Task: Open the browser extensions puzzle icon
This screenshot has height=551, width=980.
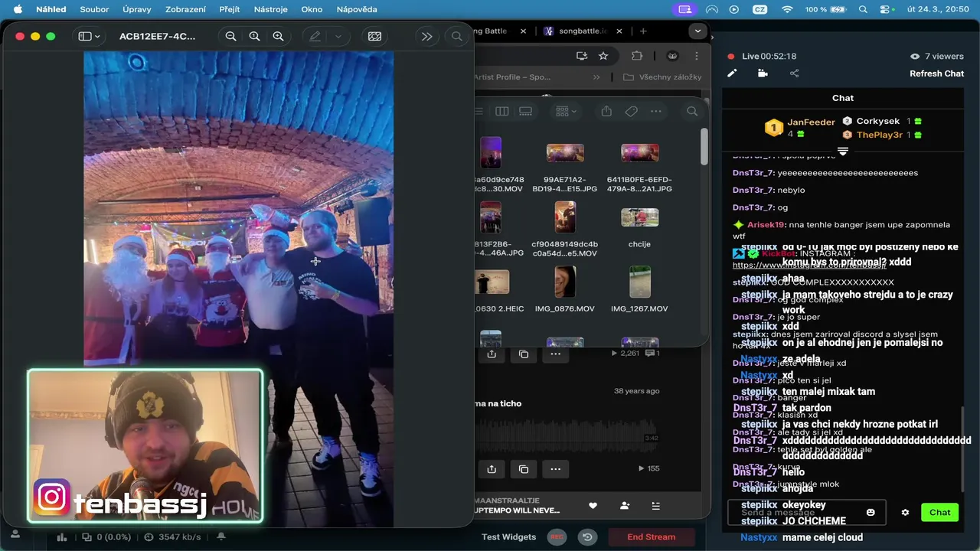Action: (637, 56)
